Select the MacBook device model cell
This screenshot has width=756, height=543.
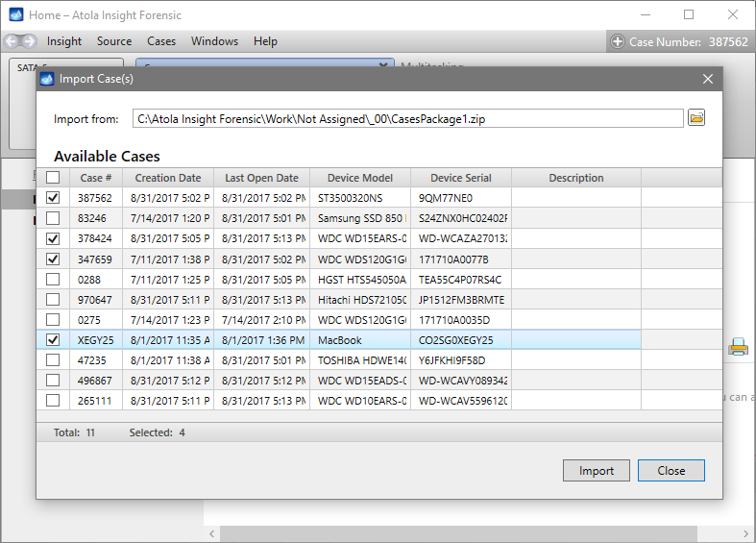pos(360,340)
